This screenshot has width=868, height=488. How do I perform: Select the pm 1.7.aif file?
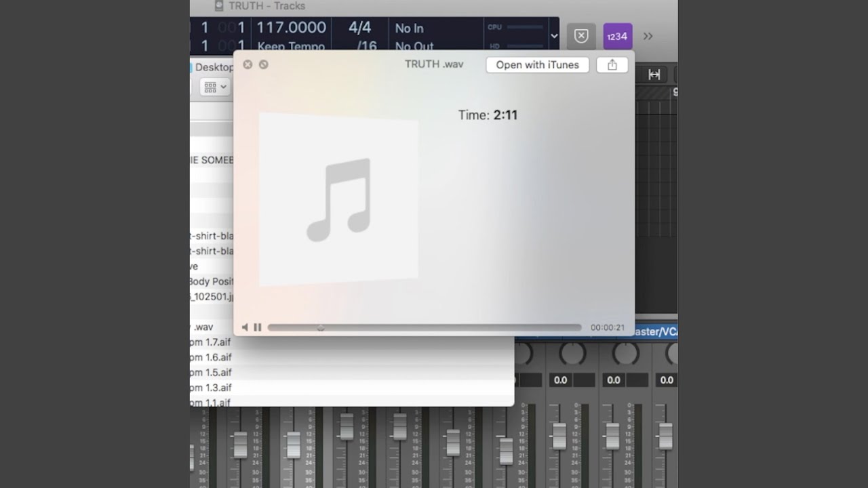pos(211,342)
